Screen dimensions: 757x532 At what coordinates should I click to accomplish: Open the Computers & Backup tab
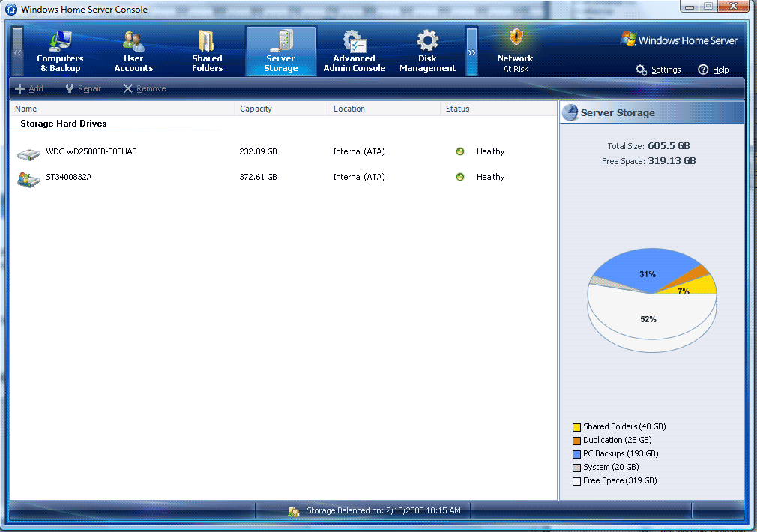[x=61, y=52]
